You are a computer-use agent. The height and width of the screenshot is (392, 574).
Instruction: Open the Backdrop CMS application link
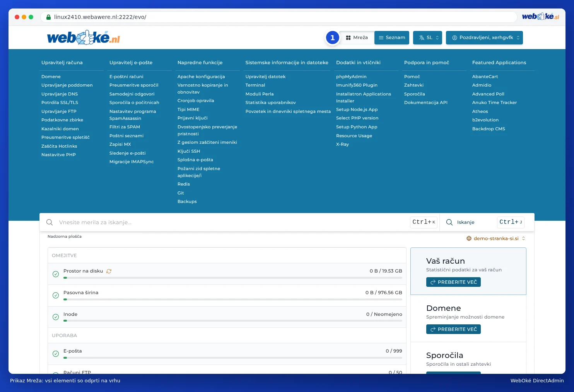click(489, 129)
